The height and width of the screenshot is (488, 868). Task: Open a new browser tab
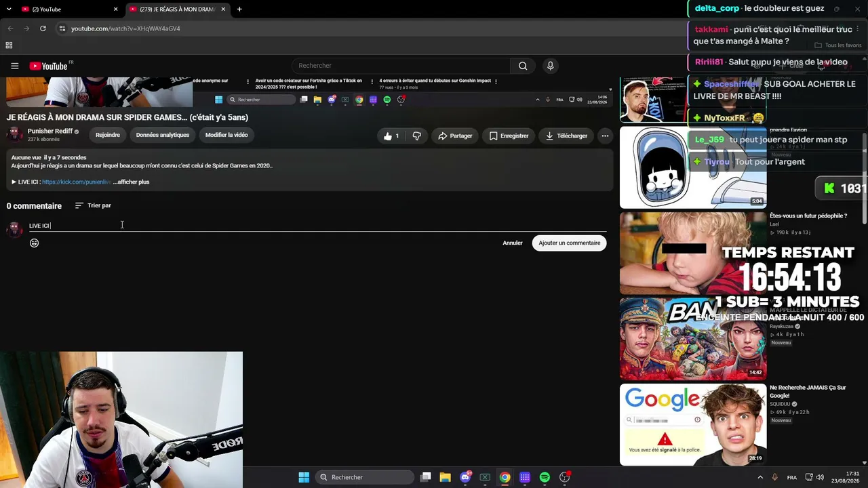click(x=239, y=9)
